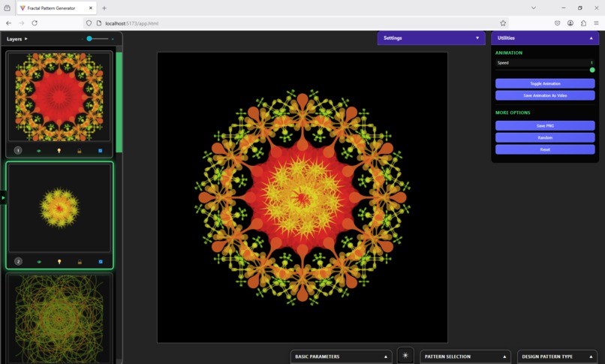Viewport: 605px width, 364px height.
Task: Toggle the eye visibility icon on layer 2
Action: [x=39, y=262]
